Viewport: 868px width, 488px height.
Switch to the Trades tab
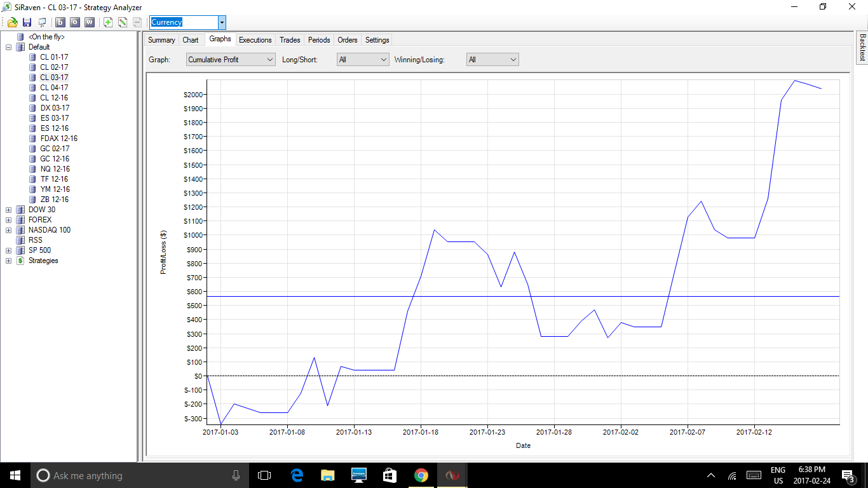click(290, 40)
